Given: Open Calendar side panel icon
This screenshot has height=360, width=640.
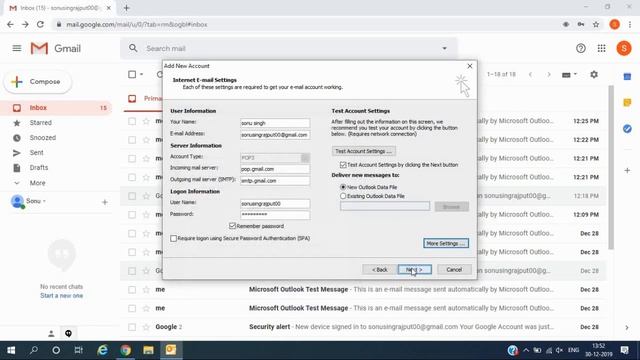Looking at the screenshot, I should pyautogui.click(x=627, y=77).
